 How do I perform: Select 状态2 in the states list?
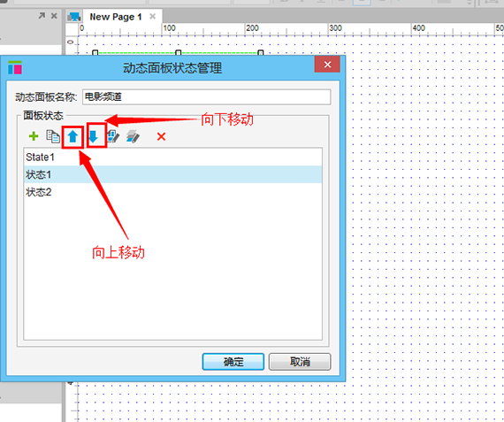(x=173, y=192)
